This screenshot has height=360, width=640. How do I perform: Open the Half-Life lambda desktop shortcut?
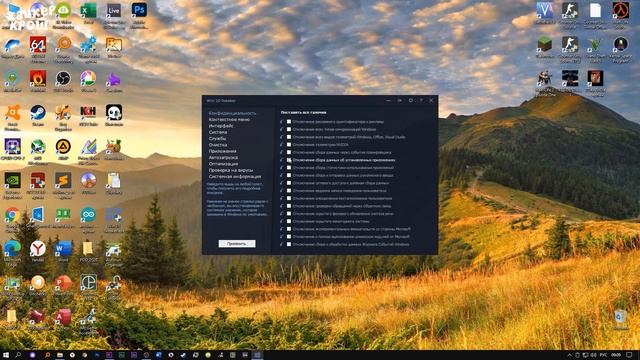pyautogui.click(x=620, y=11)
